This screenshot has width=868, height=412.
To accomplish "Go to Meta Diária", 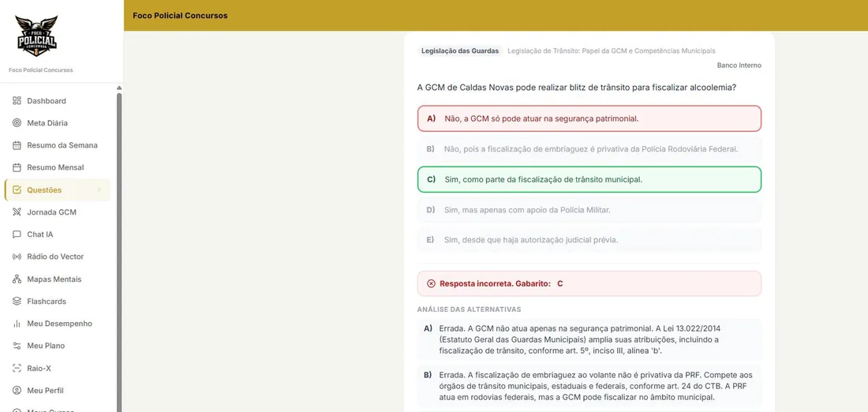I will pyautogui.click(x=58, y=123).
